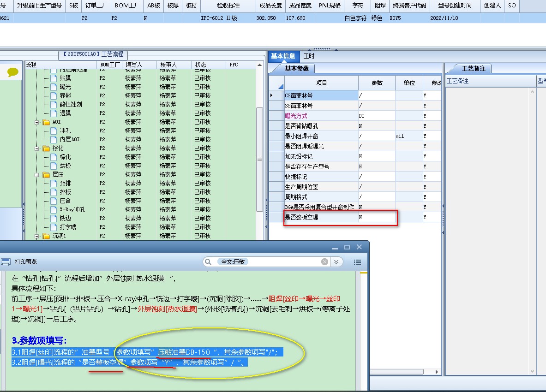Screen dimensions: 546x392
Task: Select the 曝光 document icon
Action: click(x=54, y=87)
